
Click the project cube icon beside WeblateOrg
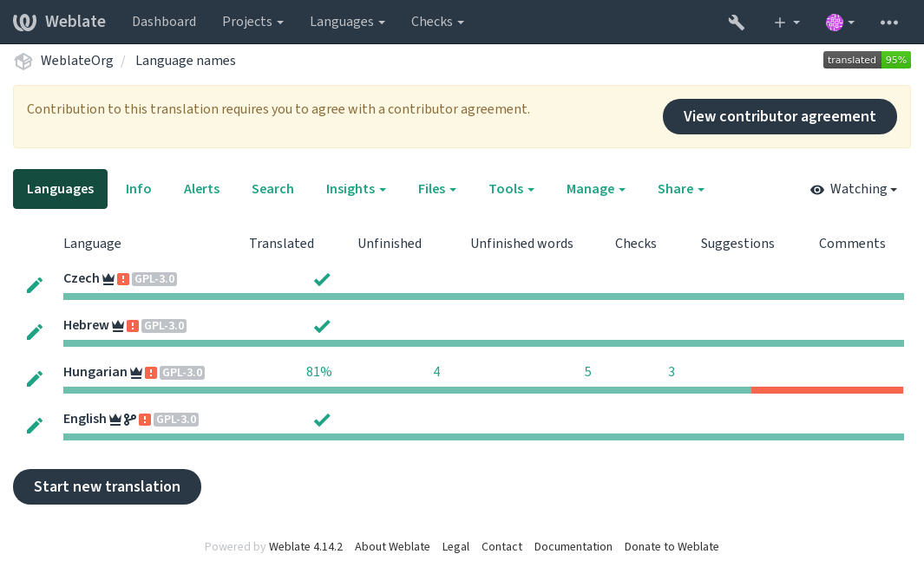(x=23, y=61)
